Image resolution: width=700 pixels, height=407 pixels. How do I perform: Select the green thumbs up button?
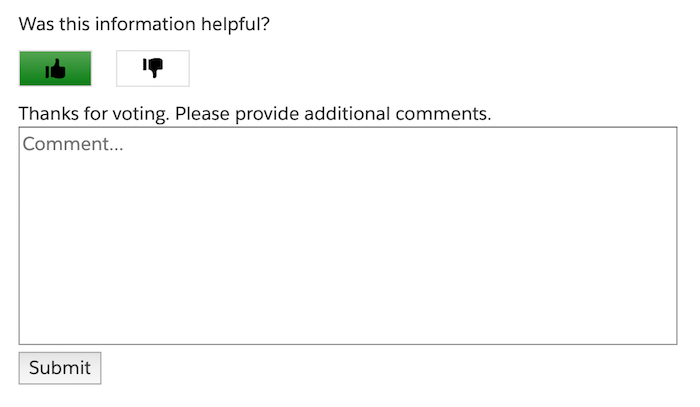coord(55,69)
